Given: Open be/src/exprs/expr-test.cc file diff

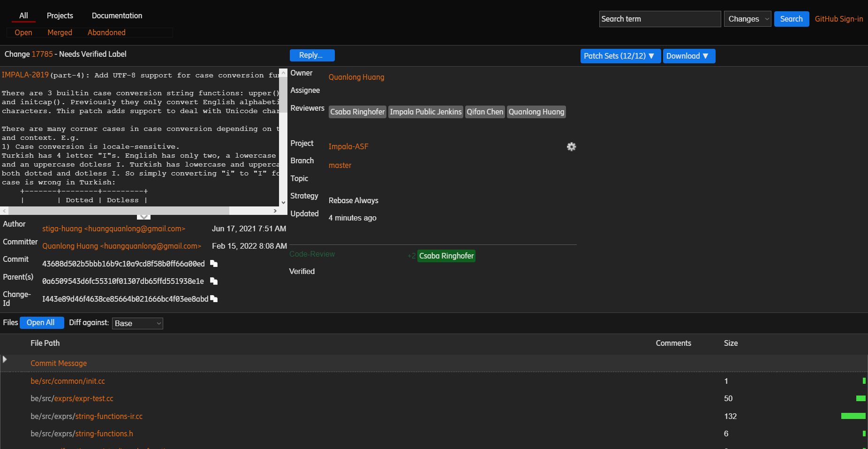Looking at the screenshot, I should coord(72,398).
